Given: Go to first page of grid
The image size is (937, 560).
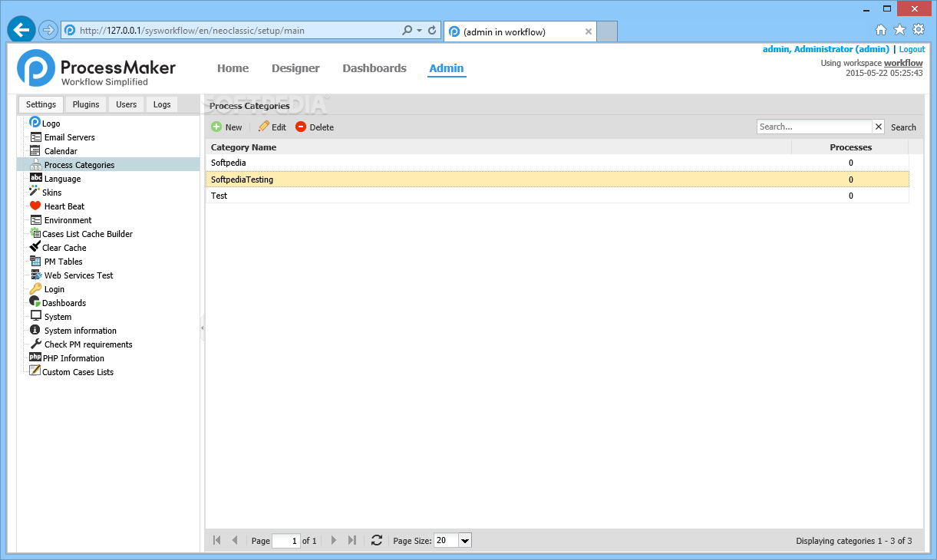Looking at the screenshot, I should pos(216,540).
